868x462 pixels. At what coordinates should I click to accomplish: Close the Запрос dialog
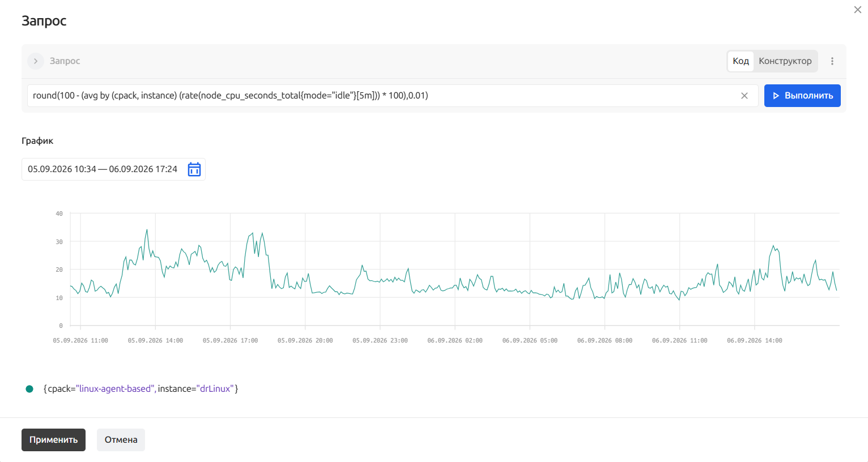858,10
